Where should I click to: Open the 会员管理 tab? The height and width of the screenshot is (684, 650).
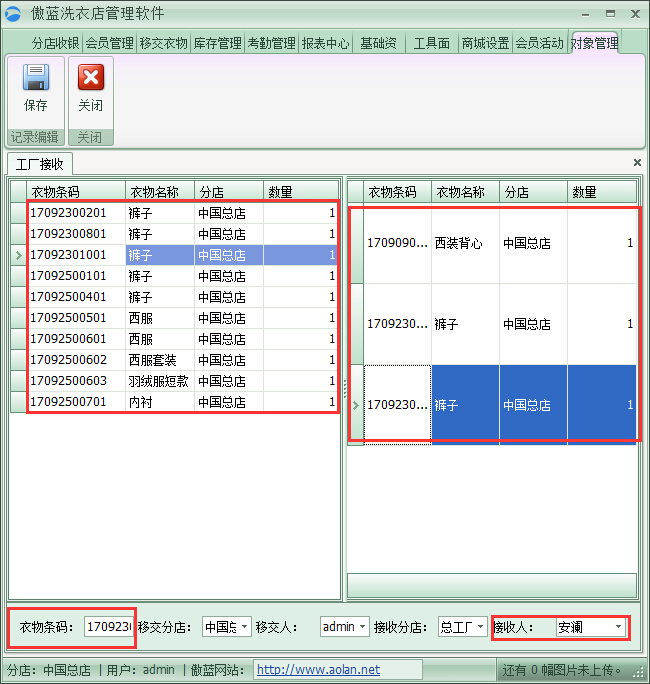pyautogui.click(x=109, y=43)
